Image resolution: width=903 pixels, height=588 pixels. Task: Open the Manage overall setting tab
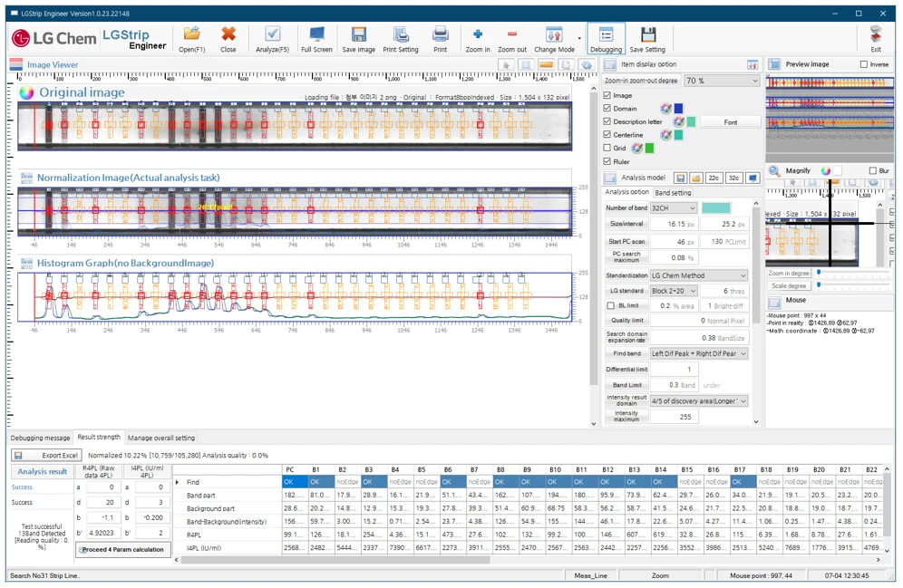[x=161, y=438]
